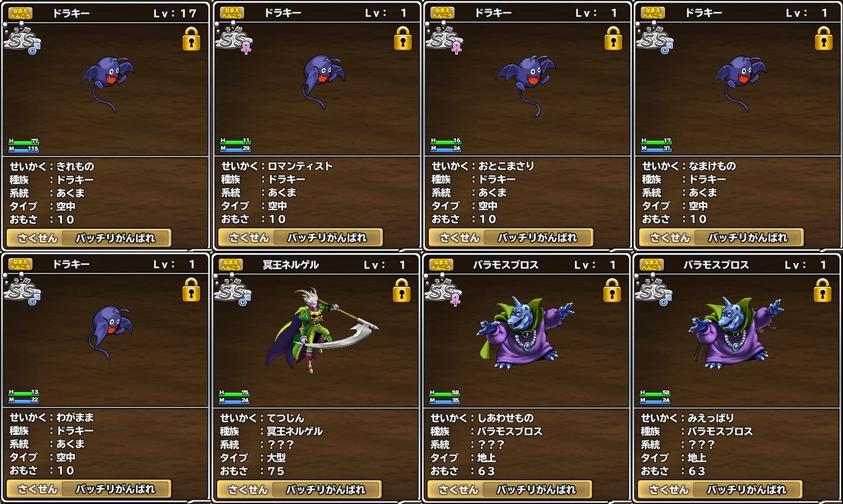Click the SS rank badge on the 冥王ネルゲル card
The width and height of the screenshot is (843, 504).
[x=233, y=291]
